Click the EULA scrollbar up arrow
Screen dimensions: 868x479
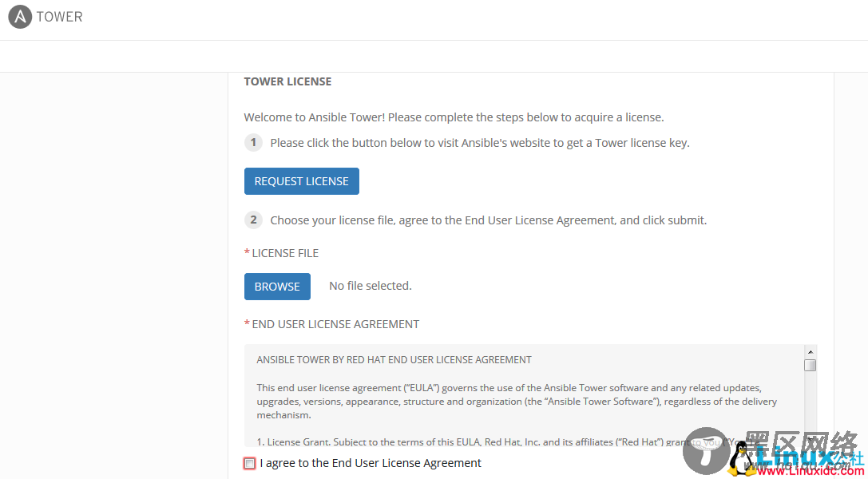coord(811,352)
